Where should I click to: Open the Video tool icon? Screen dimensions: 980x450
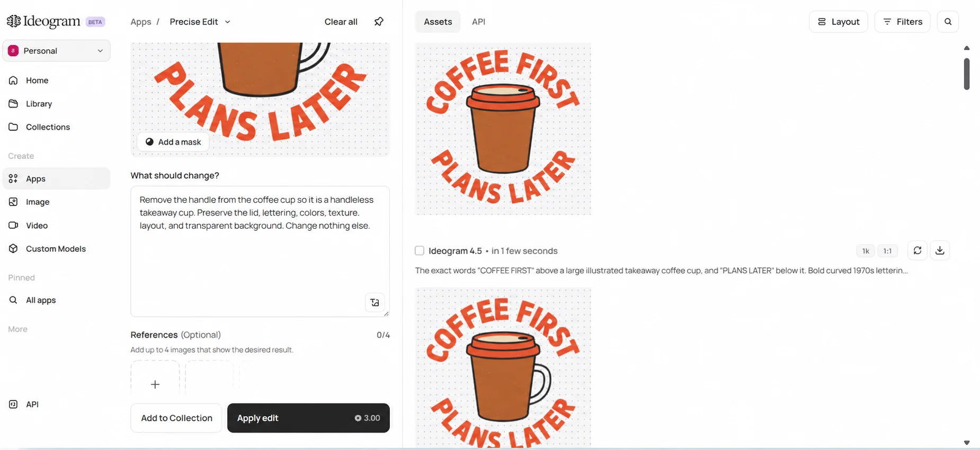(13, 226)
